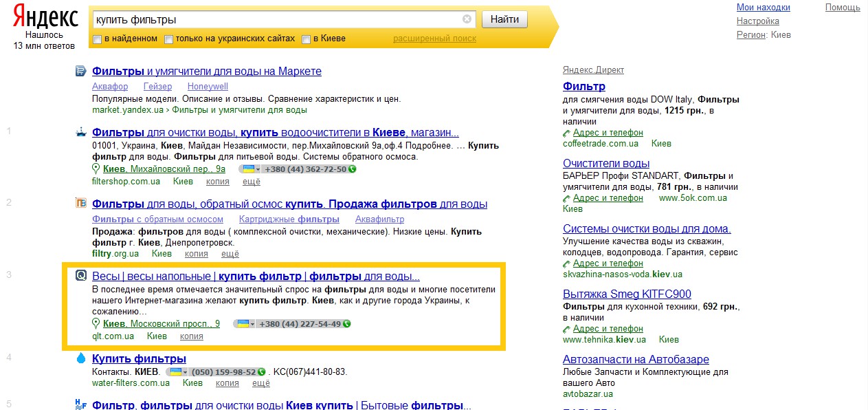Viewport: 868px width, 410px height.
Task: Open Настройка settings link
Action: coord(757,21)
